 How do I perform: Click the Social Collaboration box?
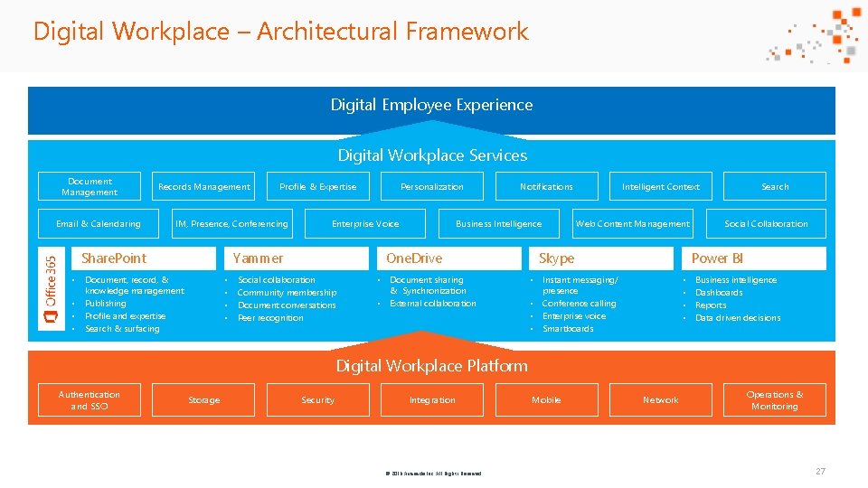(766, 223)
